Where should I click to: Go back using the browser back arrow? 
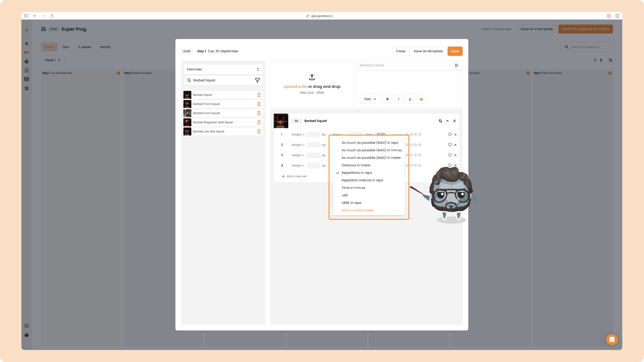click(x=35, y=16)
